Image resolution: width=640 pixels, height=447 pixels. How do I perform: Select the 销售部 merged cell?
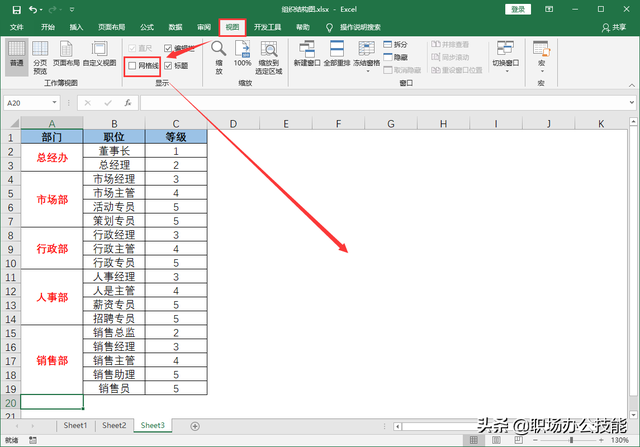(x=52, y=360)
